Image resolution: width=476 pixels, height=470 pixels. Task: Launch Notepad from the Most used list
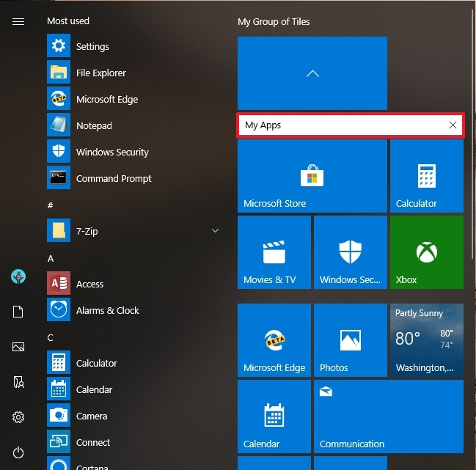(x=79, y=125)
